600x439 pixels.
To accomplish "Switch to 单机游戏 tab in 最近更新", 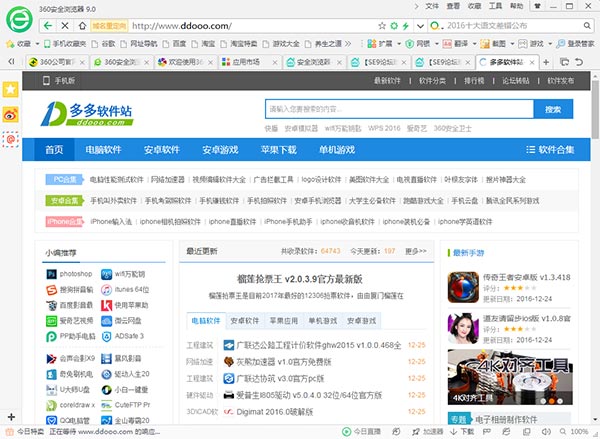I will (x=323, y=321).
